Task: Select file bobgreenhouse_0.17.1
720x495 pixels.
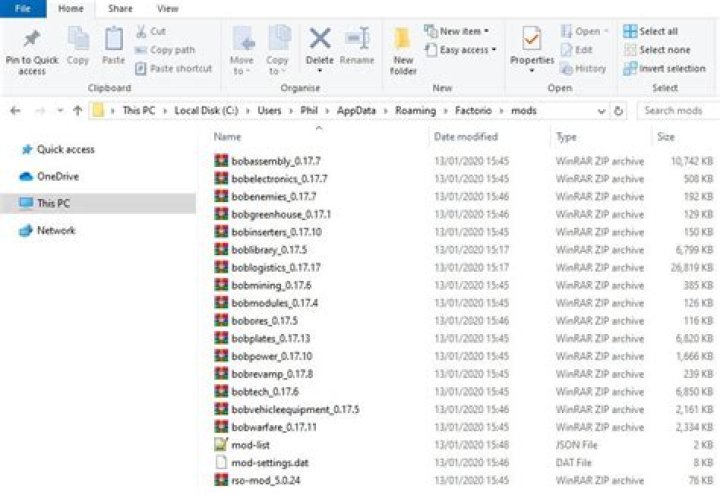Action: (281, 214)
